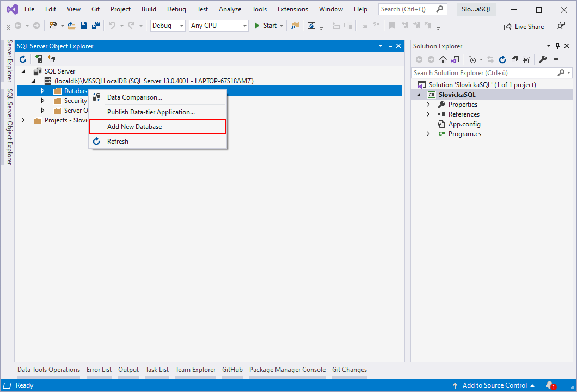Switch to the Error List tab

(x=99, y=370)
